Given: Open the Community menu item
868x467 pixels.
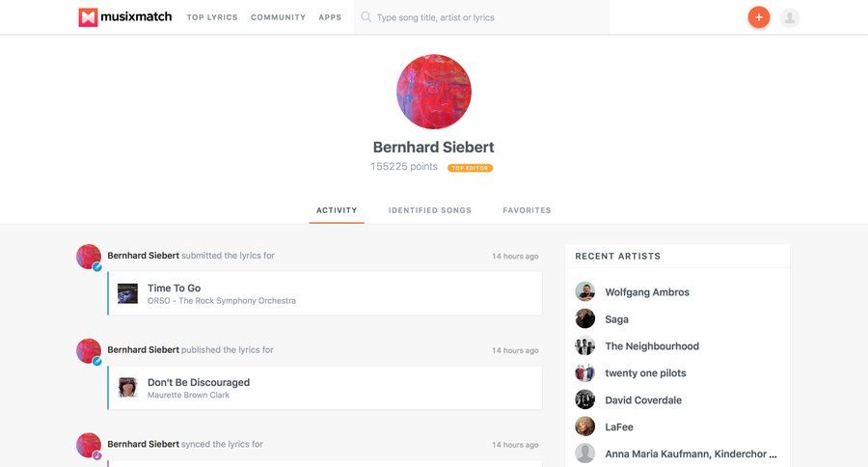Looking at the screenshot, I should pos(278,17).
